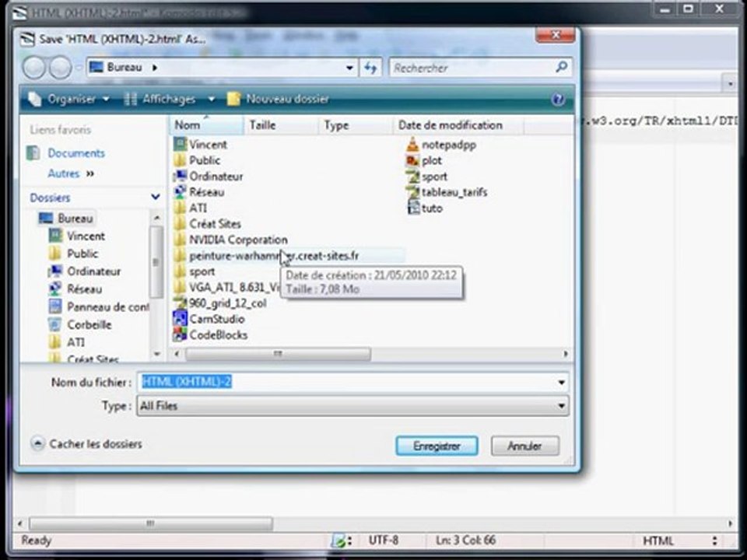Click the Vincent user folder icon in file list

(x=180, y=144)
